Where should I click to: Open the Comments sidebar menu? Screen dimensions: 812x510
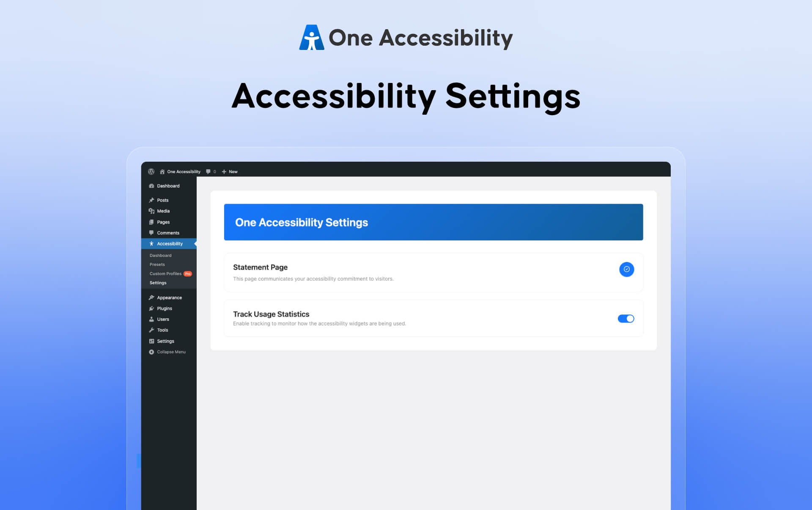(x=168, y=233)
